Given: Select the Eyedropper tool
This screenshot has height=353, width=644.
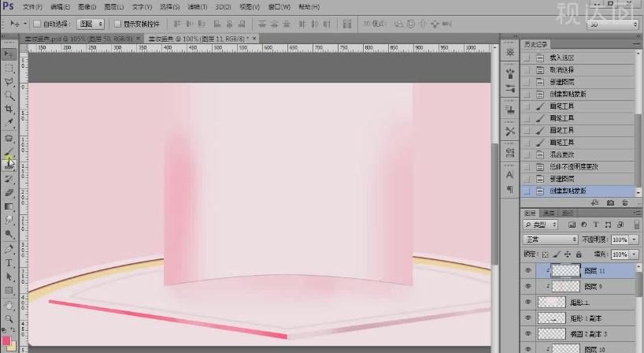Looking at the screenshot, I should 9,123.
